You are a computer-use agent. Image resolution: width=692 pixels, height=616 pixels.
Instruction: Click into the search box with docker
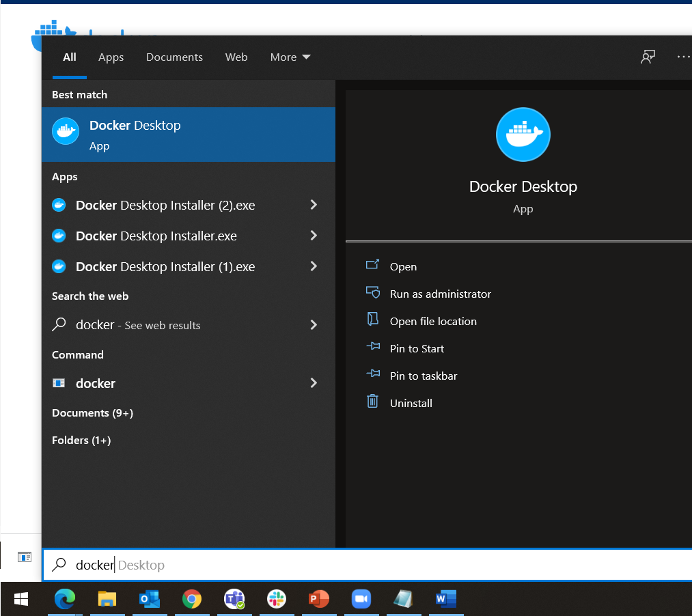coord(368,565)
